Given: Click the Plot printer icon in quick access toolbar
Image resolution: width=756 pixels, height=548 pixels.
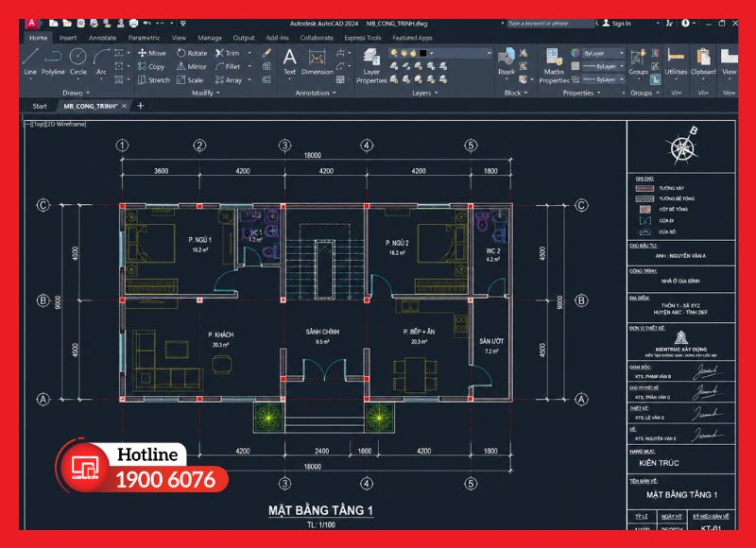Looking at the screenshot, I should point(134,23).
